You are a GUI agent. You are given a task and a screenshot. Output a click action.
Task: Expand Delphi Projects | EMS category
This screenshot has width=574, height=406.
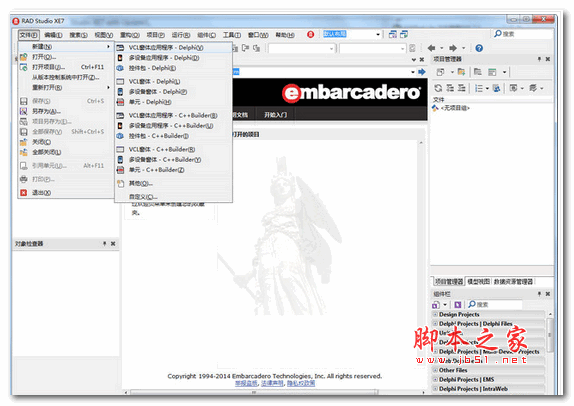tap(435, 380)
